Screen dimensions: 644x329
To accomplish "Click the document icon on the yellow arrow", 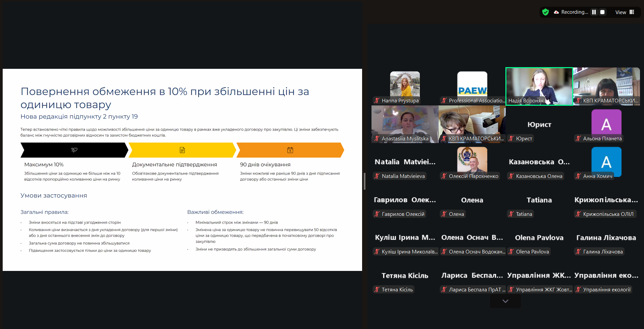I will (x=182, y=150).
